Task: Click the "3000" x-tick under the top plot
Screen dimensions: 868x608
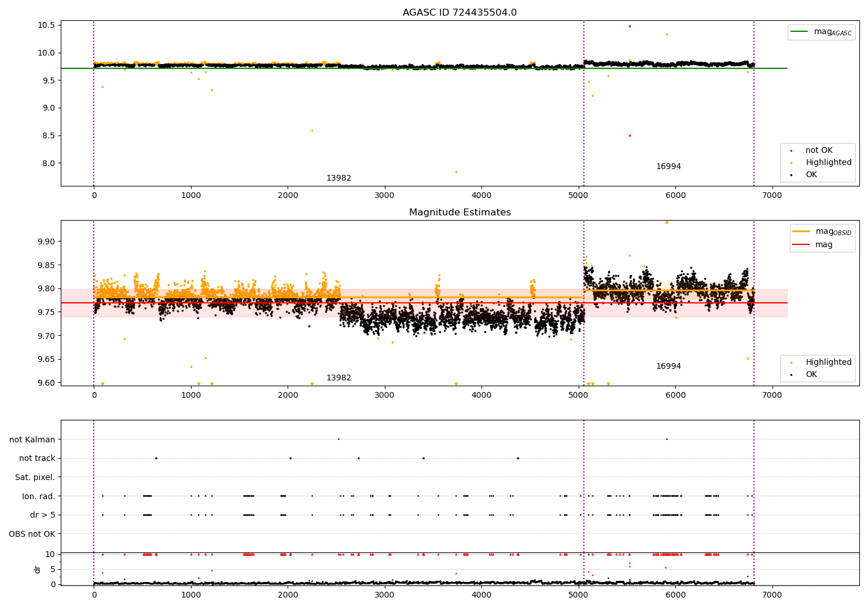Action: 385,196
